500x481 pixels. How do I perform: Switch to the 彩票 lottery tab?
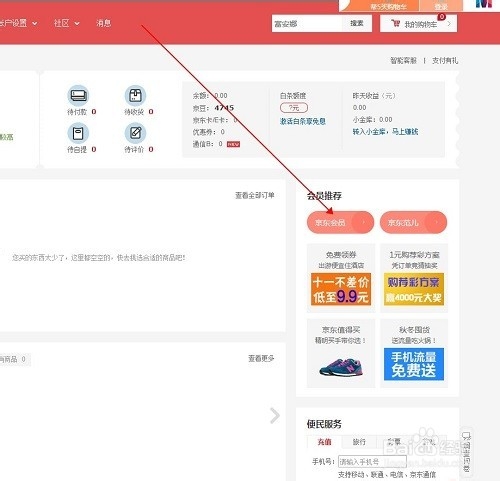[394, 442]
